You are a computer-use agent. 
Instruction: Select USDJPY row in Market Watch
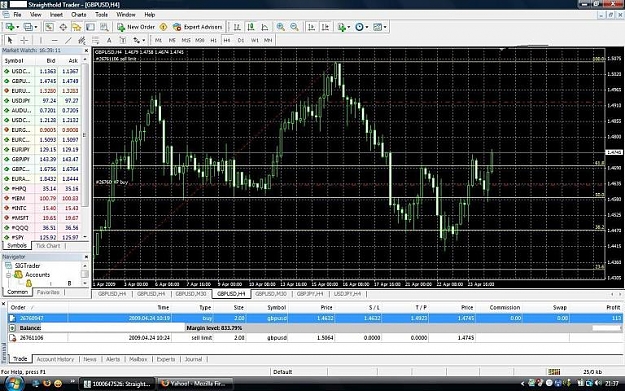(x=41, y=100)
